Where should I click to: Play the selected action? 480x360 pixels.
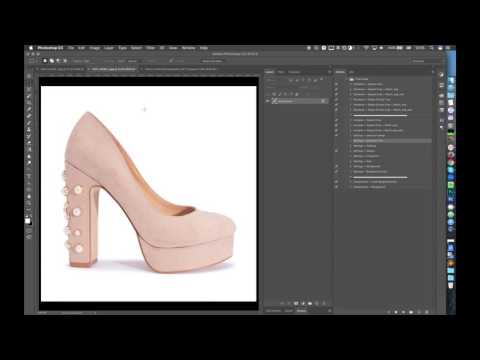pyautogui.click(x=404, y=312)
